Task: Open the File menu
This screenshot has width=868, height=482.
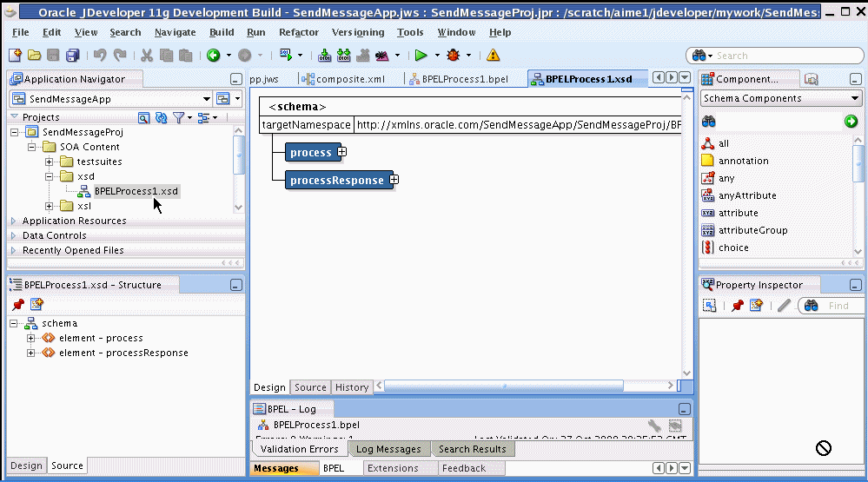Action: pos(21,32)
